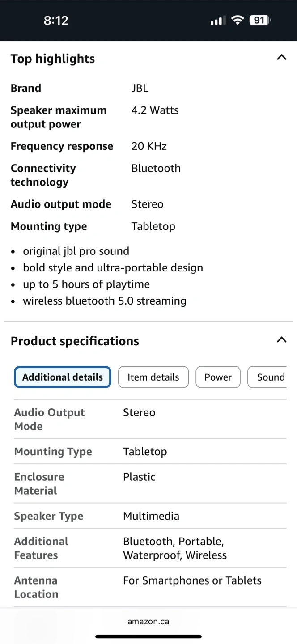
Task: Tap the JBL brand value
Action: coord(140,88)
